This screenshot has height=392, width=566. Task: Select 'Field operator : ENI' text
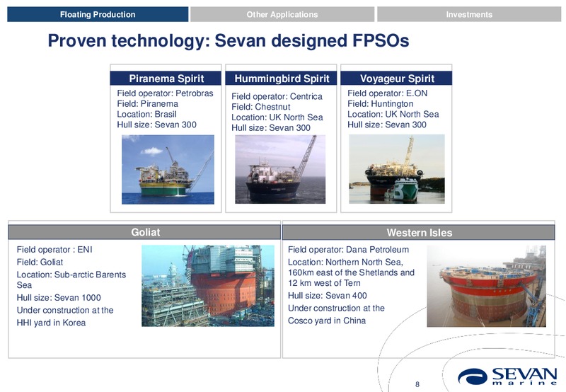54,249
